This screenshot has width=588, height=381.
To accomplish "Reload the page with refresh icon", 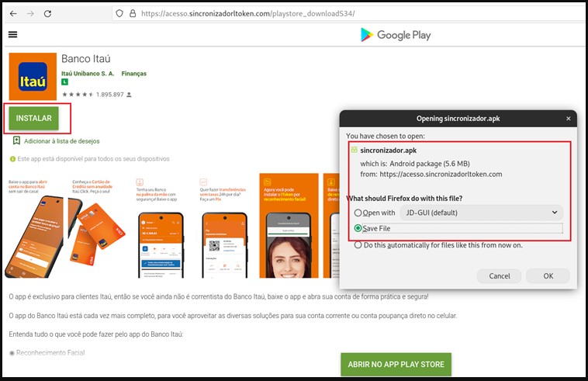I will click(x=47, y=13).
